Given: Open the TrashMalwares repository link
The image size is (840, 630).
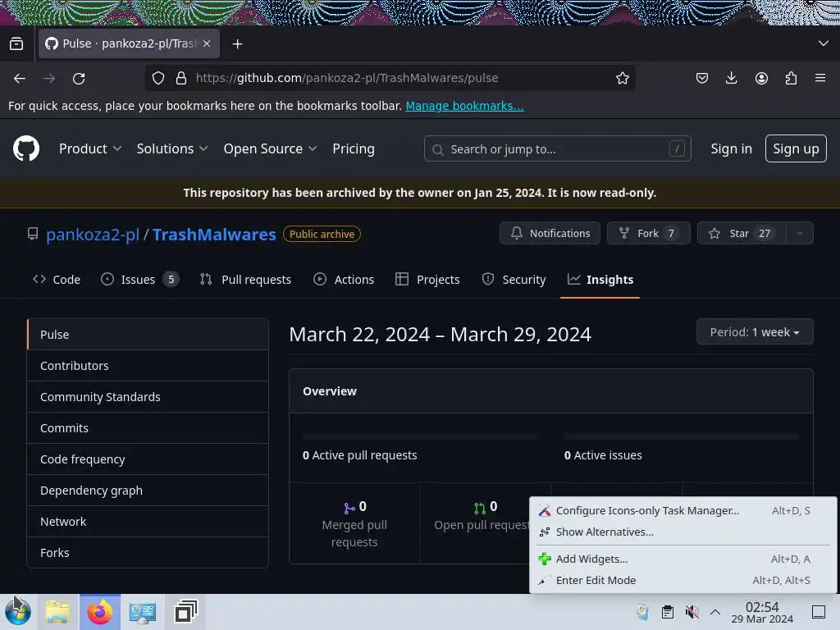Looking at the screenshot, I should tap(214, 234).
